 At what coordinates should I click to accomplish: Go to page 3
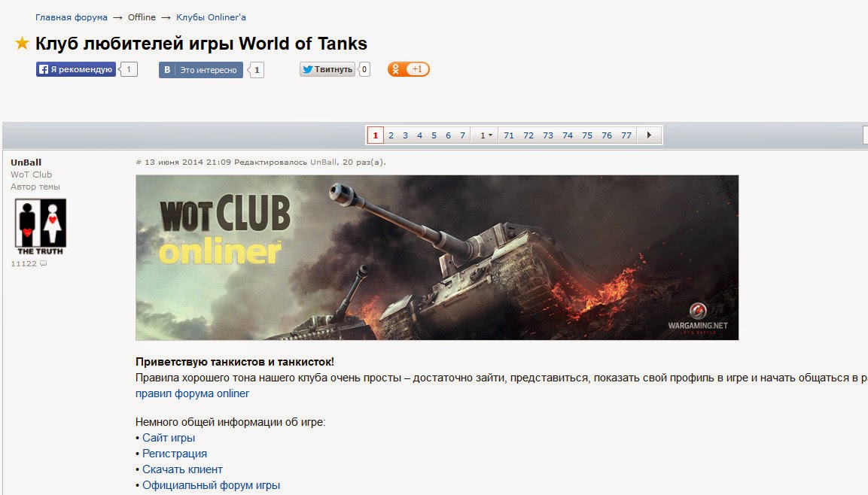click(405, 135)
